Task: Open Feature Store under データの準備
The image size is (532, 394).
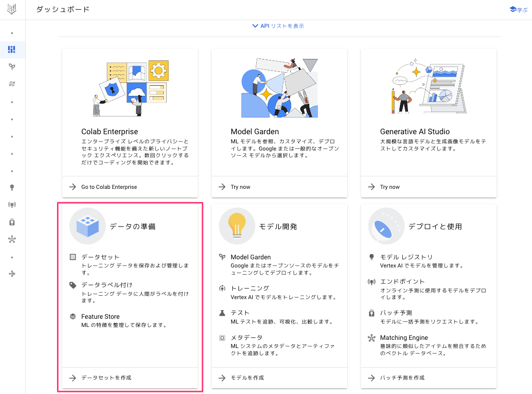Action: tap(100, 316)
